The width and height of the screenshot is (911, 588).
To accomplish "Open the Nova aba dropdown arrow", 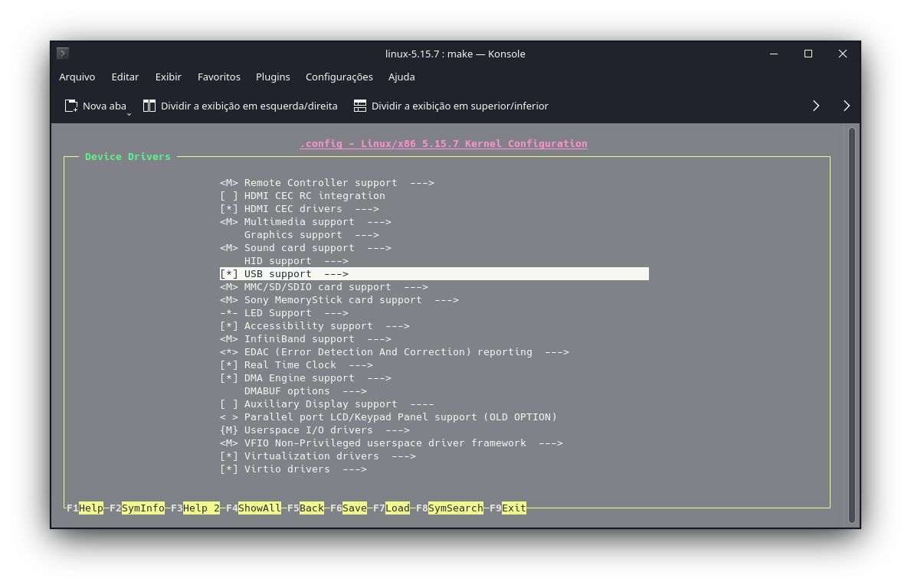I will [x=129, y=114].
